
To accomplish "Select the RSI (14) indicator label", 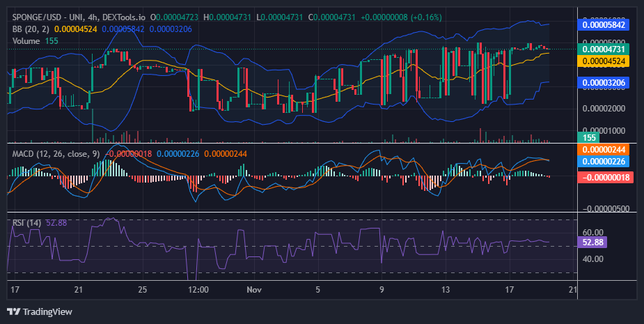I will tap(26, 222).
